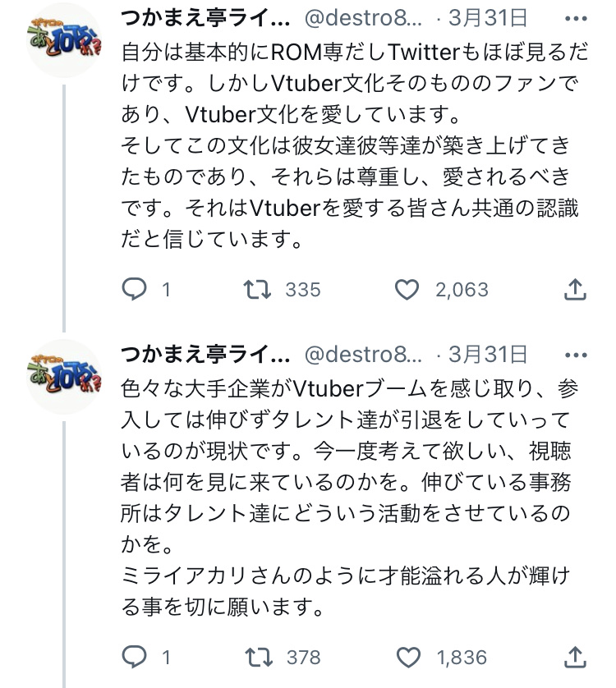
Task: Open the second tweet text starting 色々な大手企業が
Action: 350,498
